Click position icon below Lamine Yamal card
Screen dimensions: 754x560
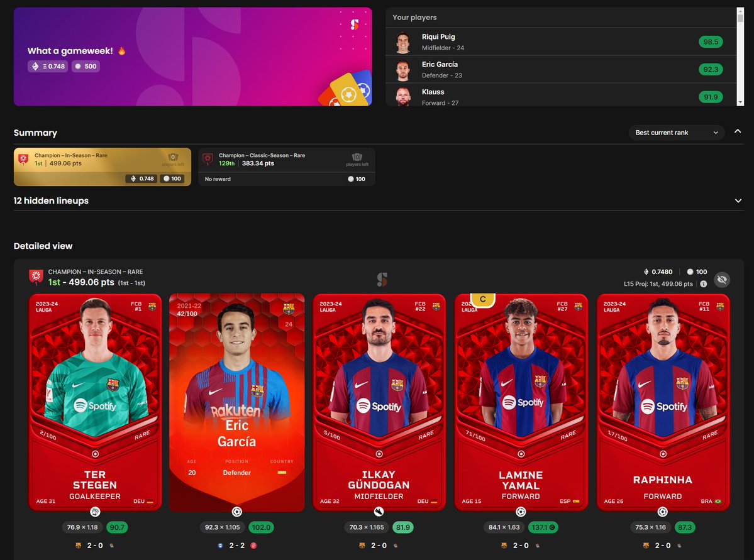pos(521,512)
